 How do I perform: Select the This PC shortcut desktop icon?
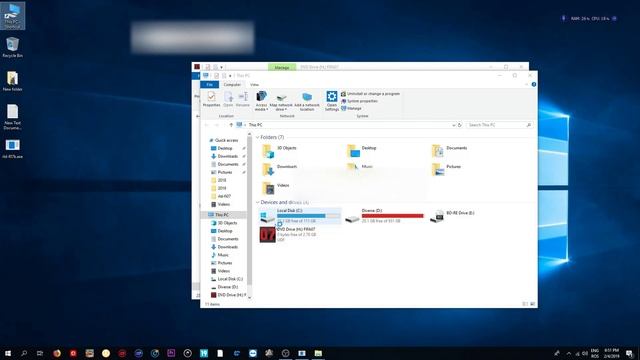pyautogui.click(x=12, y=16)
